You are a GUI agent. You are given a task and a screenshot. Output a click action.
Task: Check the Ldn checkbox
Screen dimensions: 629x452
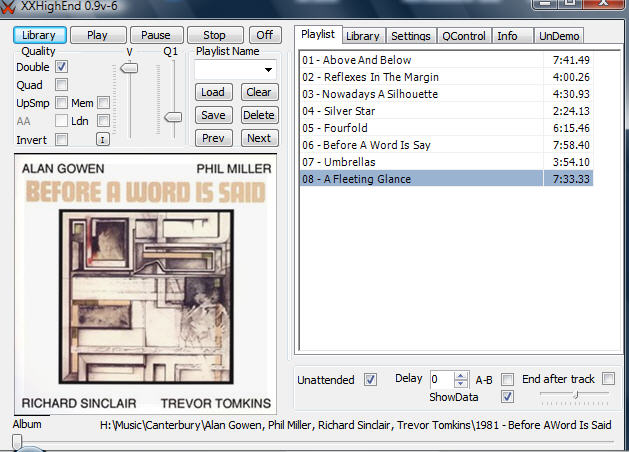[103, 121]
